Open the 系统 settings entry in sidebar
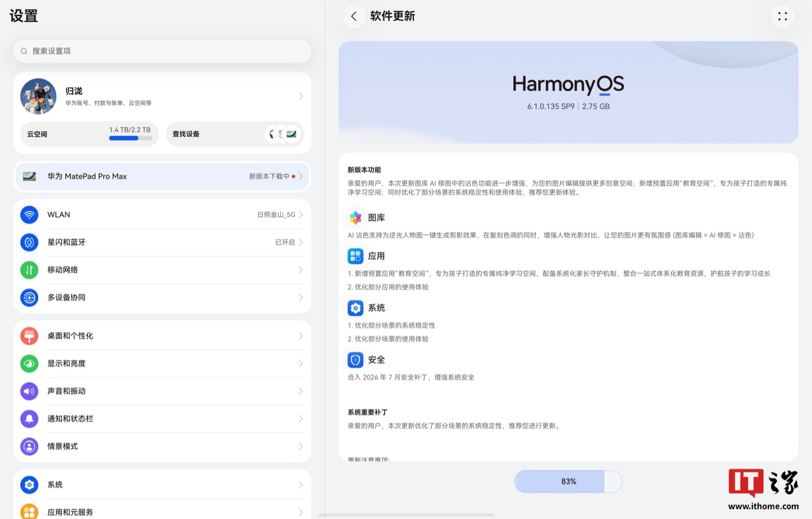 [162, 485]
